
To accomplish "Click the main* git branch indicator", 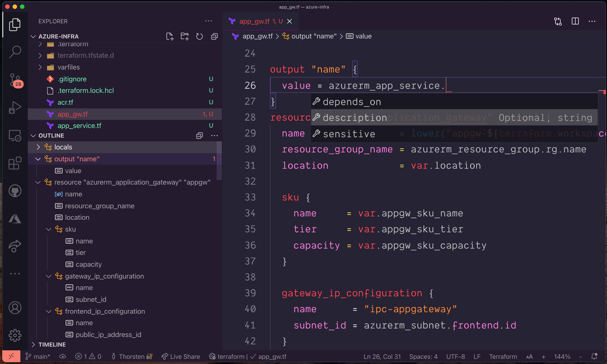I will click(38, 356).
